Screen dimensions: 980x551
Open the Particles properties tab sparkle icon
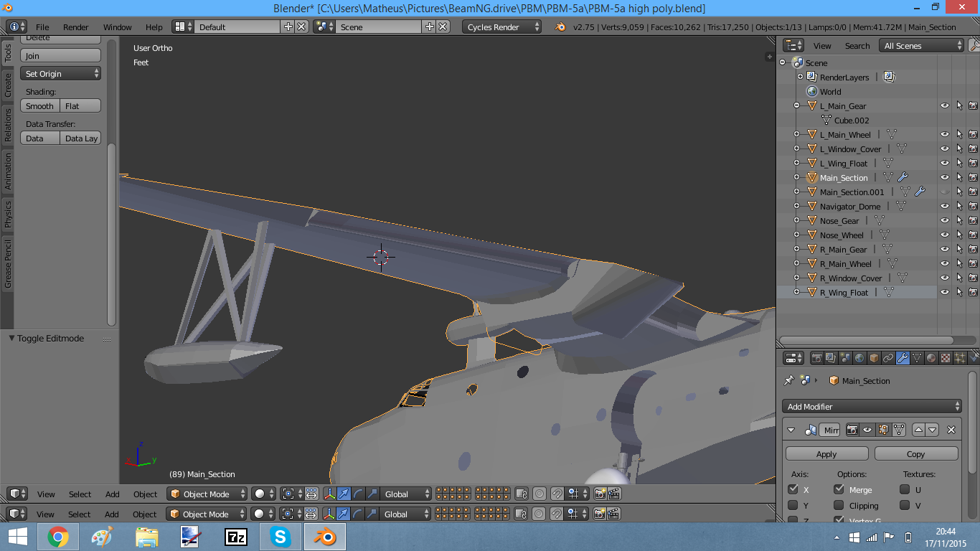[x=960, y=357]
